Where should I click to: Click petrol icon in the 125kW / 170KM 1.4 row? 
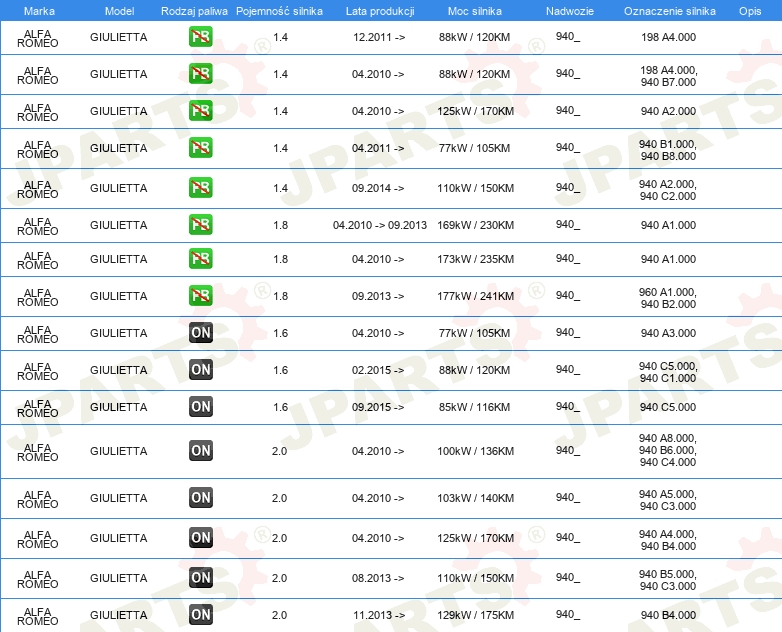pos(200,111)
